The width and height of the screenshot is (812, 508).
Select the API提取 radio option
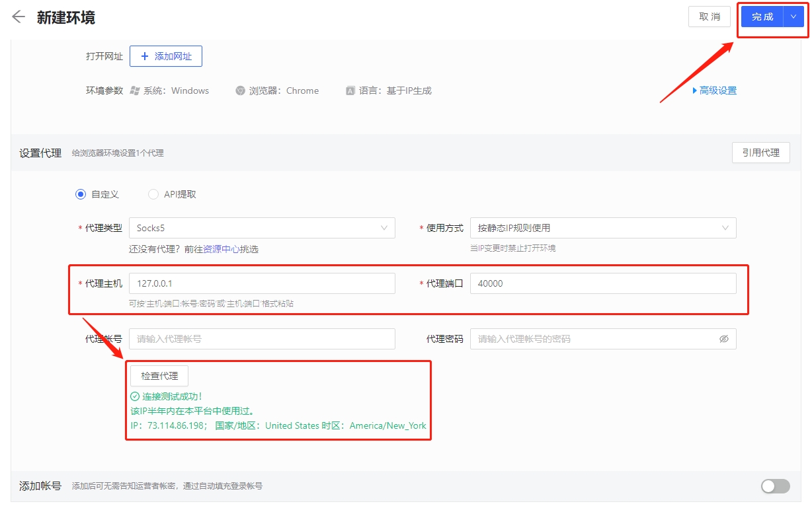tap(153, 194)
